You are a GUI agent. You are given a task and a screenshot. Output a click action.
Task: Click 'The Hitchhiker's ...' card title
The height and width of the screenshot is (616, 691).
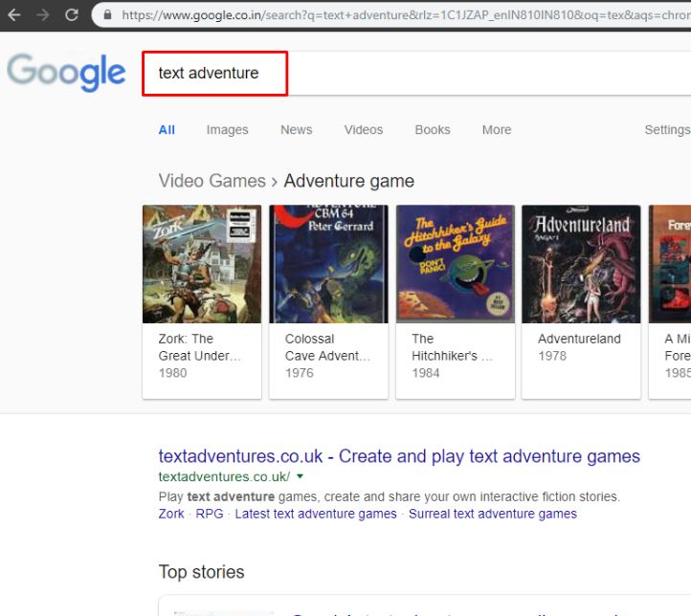[x=452, y=347]
